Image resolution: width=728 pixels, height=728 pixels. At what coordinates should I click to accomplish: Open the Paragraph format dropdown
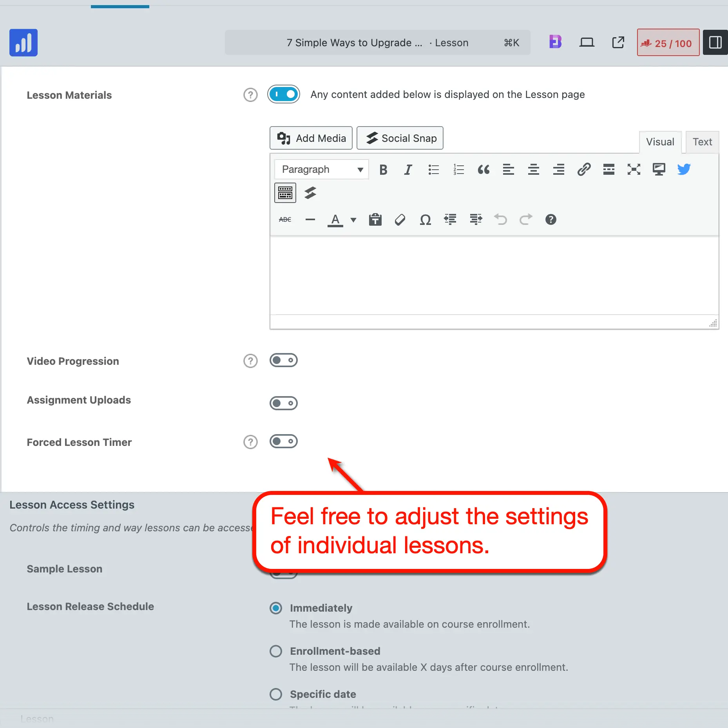point(321,169)
